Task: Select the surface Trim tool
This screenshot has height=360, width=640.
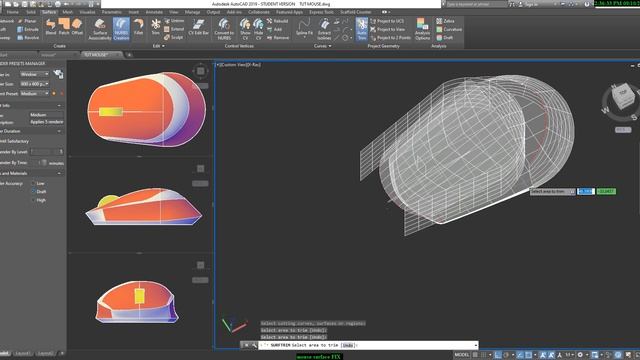Action: click(x=156, y=27)
